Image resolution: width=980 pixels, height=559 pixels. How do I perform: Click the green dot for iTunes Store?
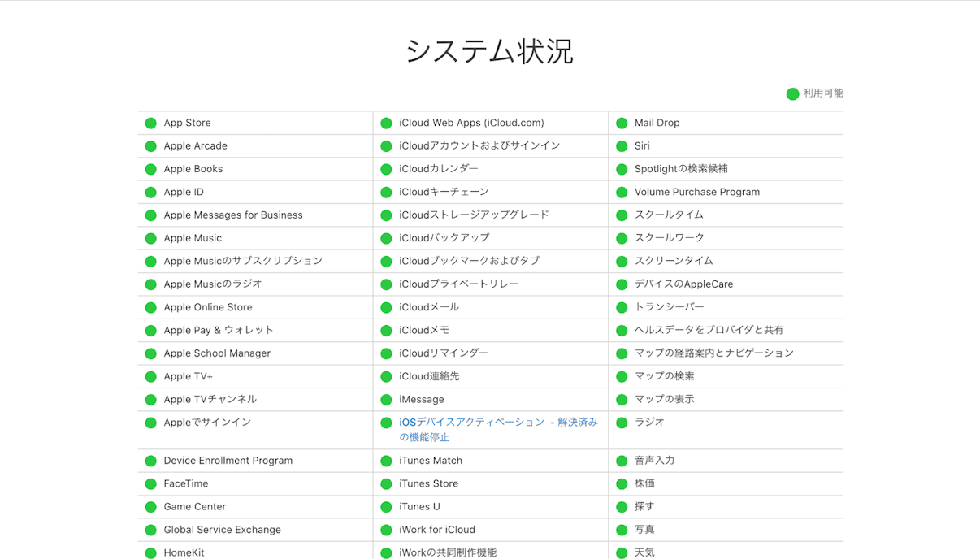(x=386, y=483)
